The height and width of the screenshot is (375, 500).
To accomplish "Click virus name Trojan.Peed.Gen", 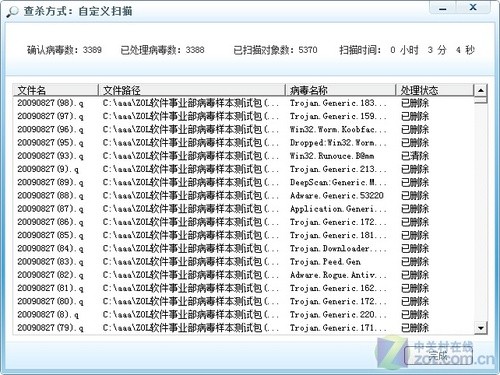I will 325,262.
